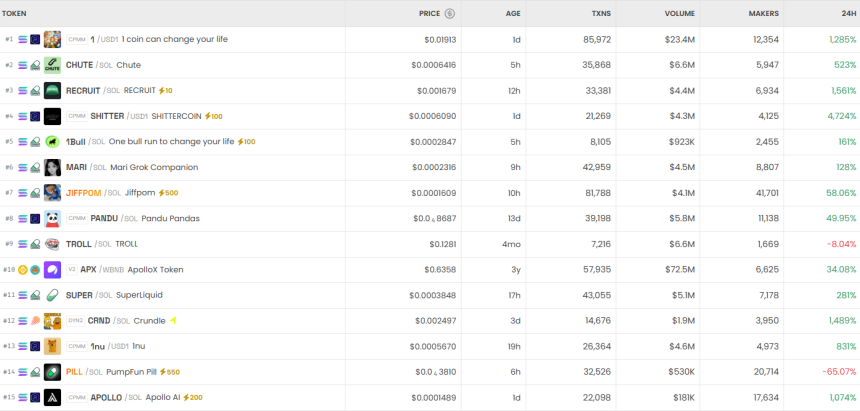Click the purple APX token logo

coord(52,269)
